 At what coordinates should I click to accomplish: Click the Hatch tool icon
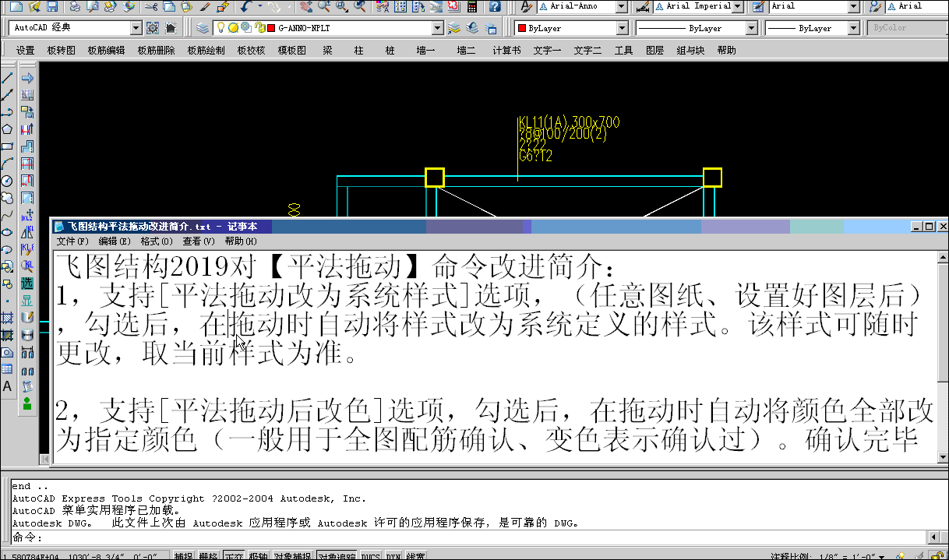[x=8, y=318]
